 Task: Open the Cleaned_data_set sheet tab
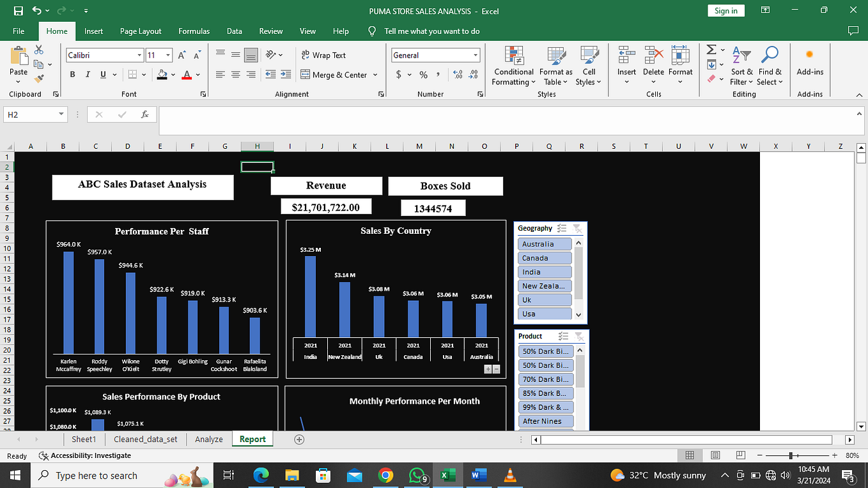145,439
